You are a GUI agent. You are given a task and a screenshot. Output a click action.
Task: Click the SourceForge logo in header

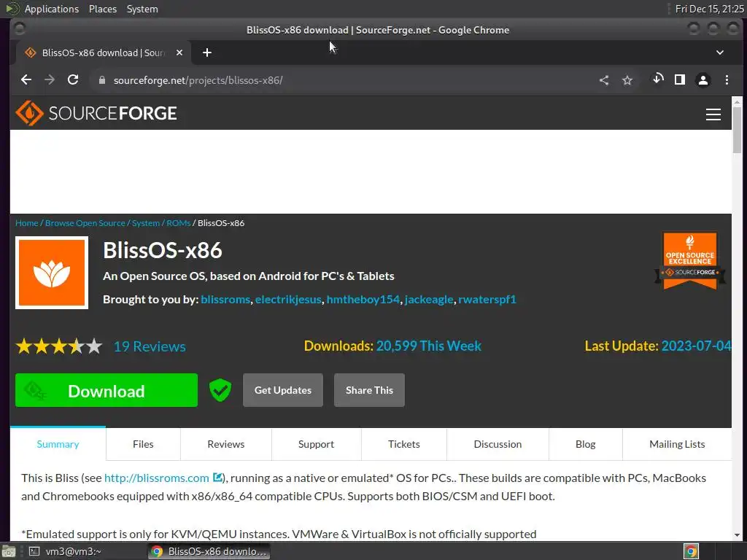(96, 113)
